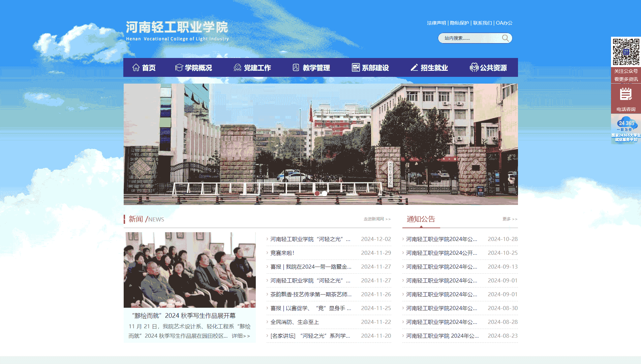Follow the 走进新闻网 >> link
Image resolution: width=641 pixels, height=364 pixels.
pos(377,219)
